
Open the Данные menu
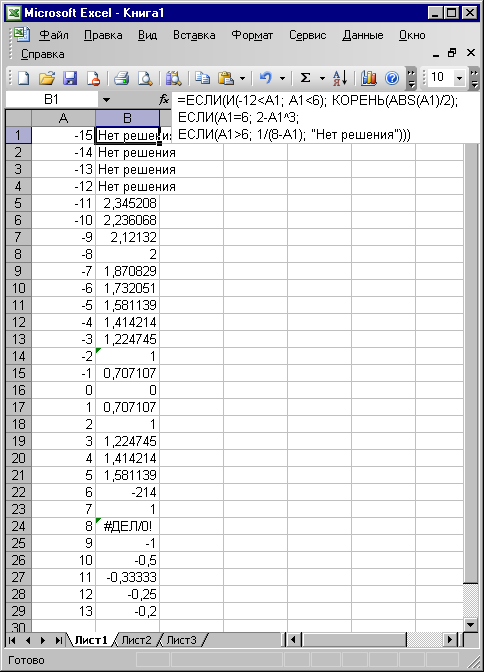[x=363, y=35]
